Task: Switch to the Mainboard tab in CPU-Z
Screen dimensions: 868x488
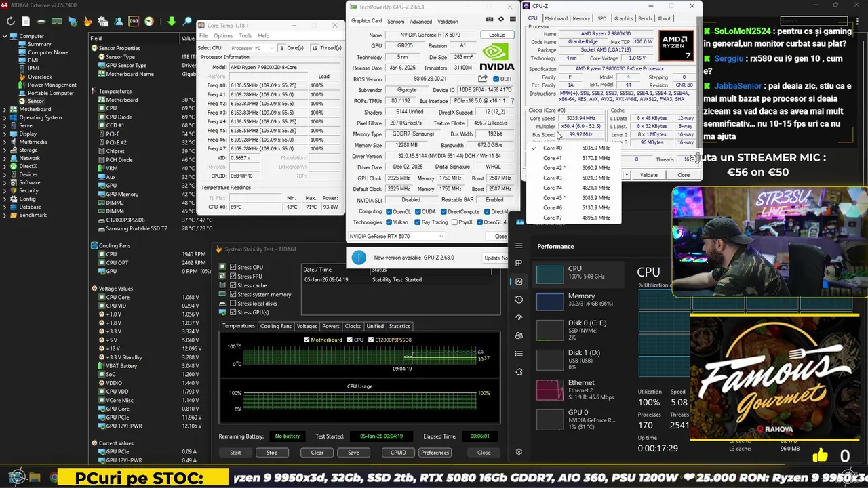Action: tap(556, 18)
